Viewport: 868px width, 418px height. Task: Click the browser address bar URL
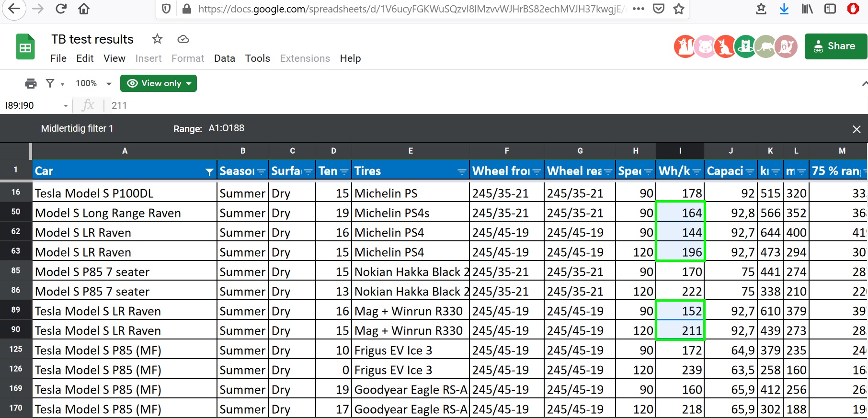pos(412,9)
